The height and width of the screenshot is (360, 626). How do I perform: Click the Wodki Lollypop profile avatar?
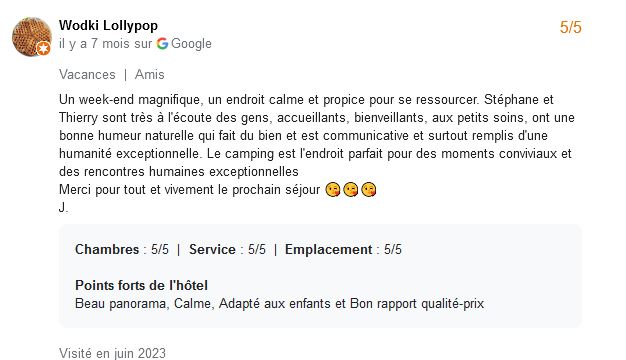pyautogui.click(x=32, y=37)
